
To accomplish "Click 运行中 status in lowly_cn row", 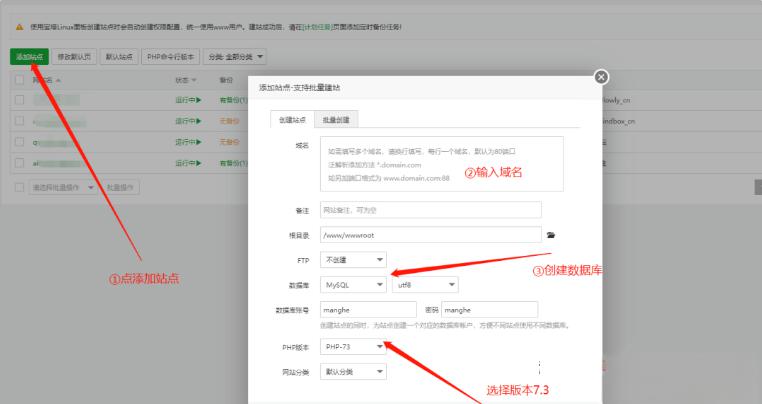I will [x=188, y=100].
